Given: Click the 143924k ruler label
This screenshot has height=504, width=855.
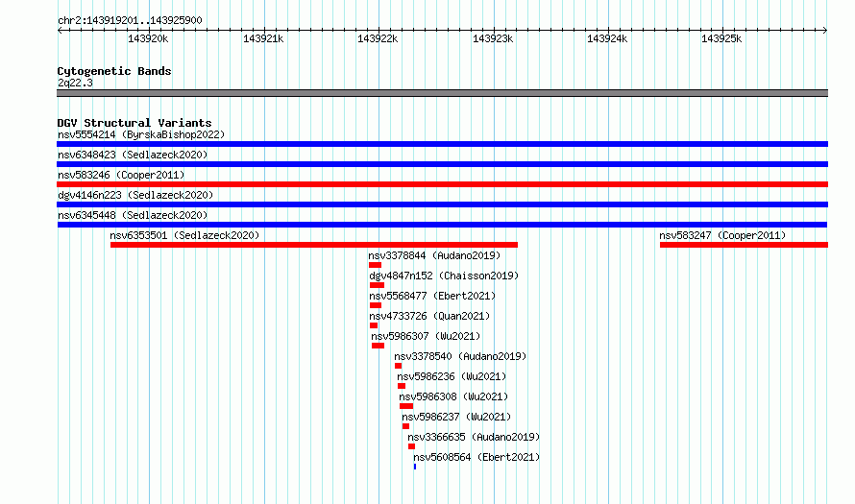Looking at the screenshot, I should point(607,38).
